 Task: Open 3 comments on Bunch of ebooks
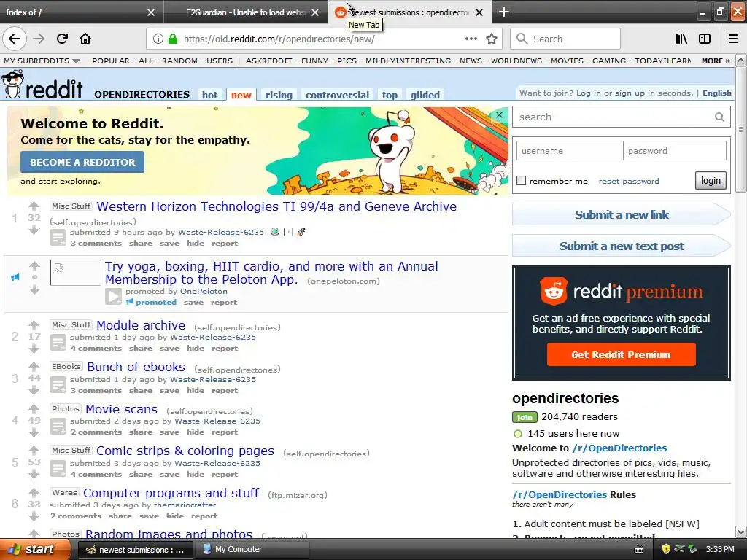[x=96, y=391]
